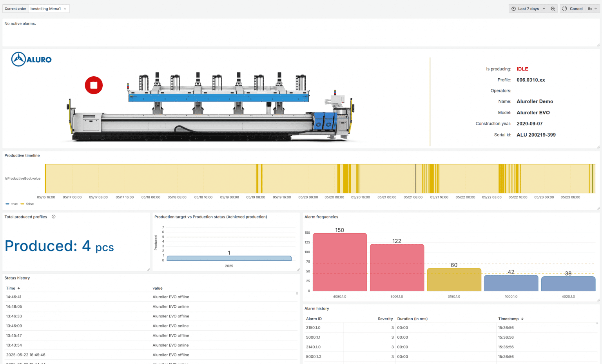
Task: Zoom out the time range with the magnifier icon
Action: tap(553, 8)
